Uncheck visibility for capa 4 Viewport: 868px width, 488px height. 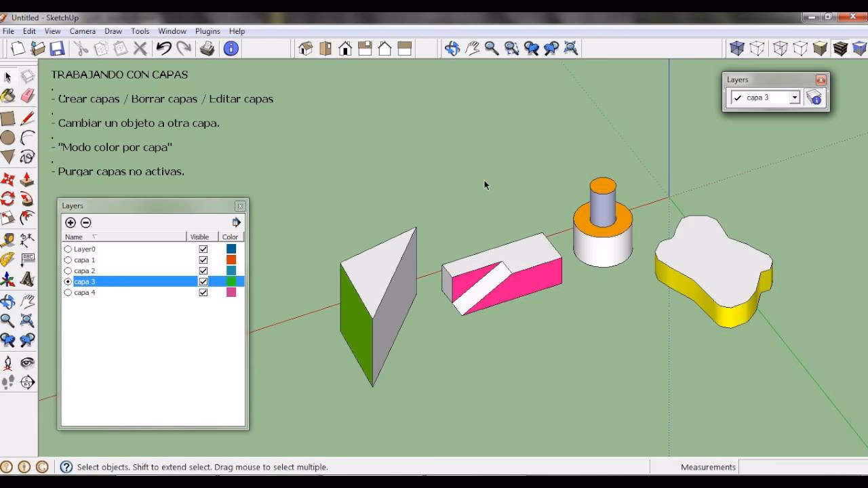[202, 292]
